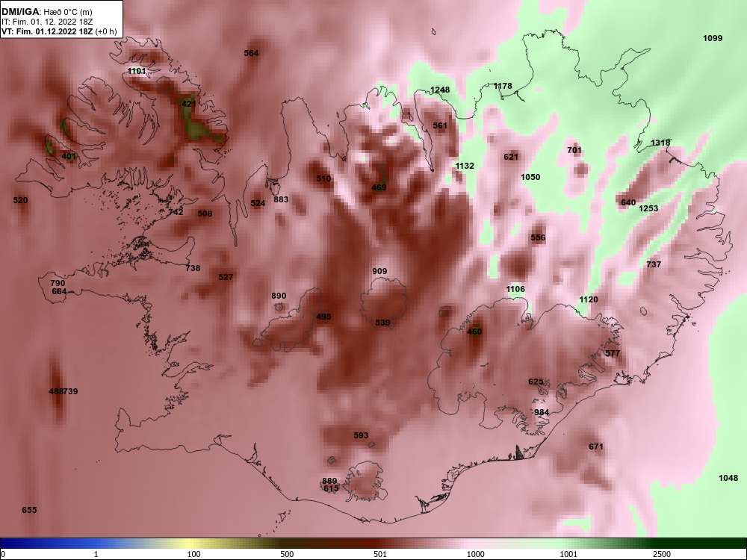Screen dimensions: 747x560
Task: Click the 460 value label
Action: click(x=474, y=332)
